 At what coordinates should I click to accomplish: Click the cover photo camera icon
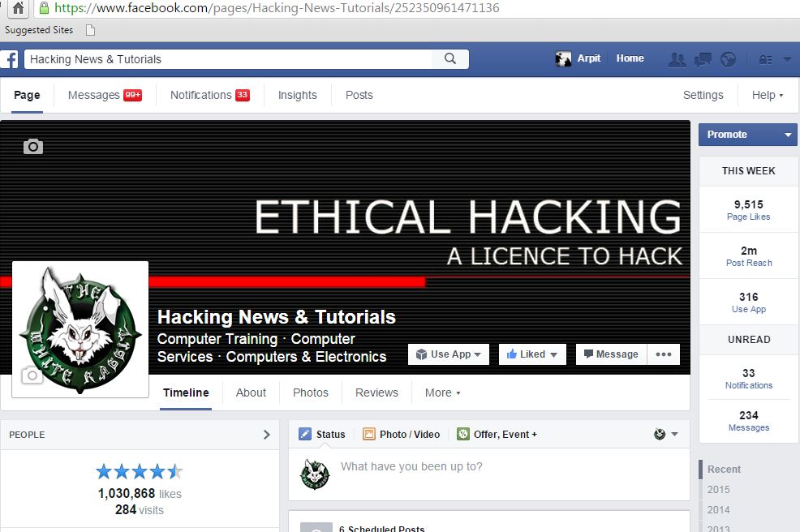[32, 147]
